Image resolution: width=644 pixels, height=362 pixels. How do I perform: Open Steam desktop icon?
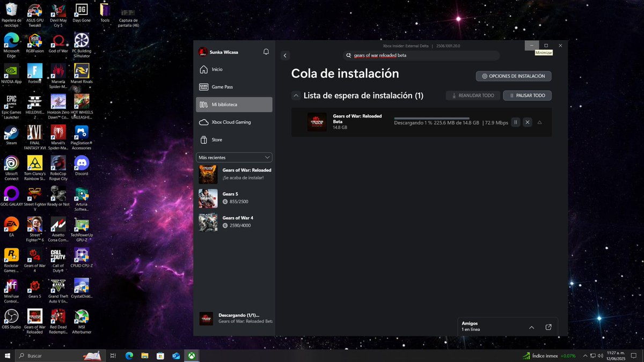click(x=11, y=135)
